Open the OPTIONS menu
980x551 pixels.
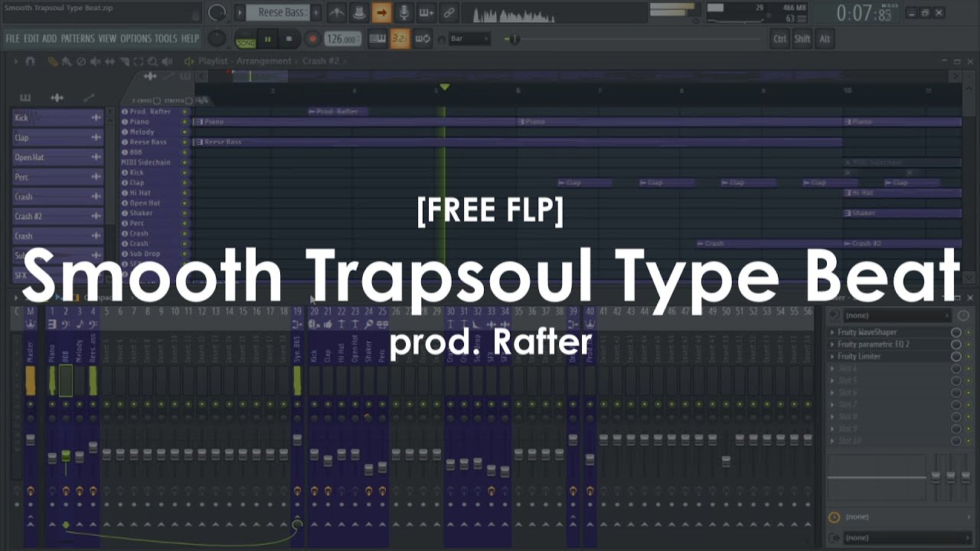click(136, 38)
